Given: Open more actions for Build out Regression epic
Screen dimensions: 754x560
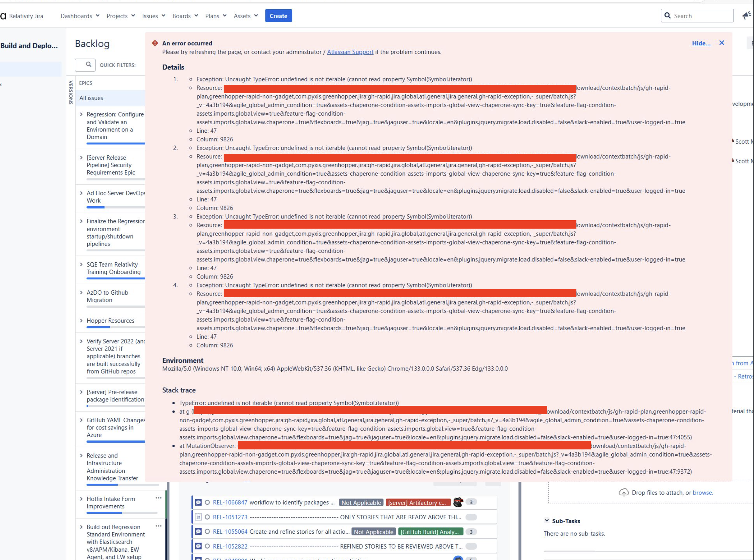Looking at the screenshot, I should coord(158,526).
